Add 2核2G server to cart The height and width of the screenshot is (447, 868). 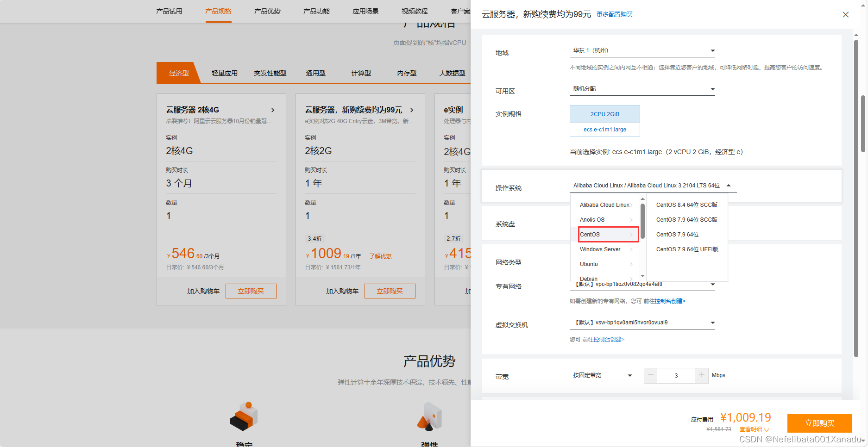pos(342,291)
